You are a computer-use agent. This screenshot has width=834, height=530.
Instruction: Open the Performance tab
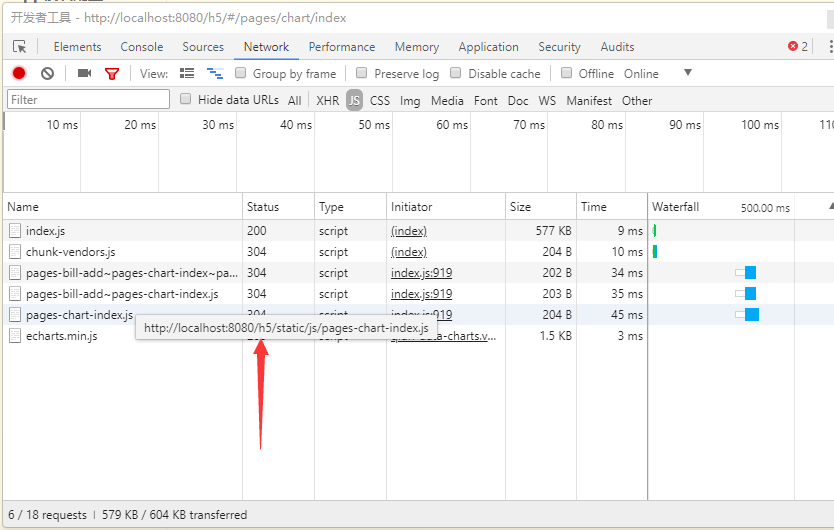coord(342,47)
